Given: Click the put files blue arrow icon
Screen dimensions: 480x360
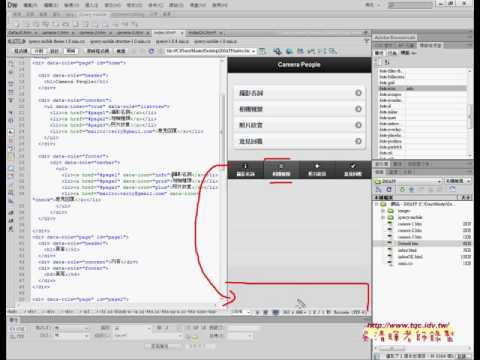Looking at the screenshot, I should [412, 189].
